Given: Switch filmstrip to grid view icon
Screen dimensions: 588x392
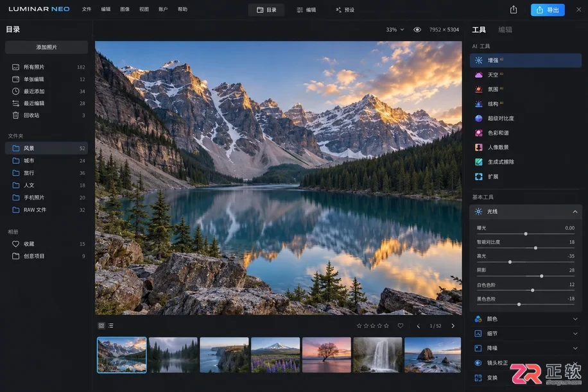Looking at the screenshot, I should coord(101,326).
